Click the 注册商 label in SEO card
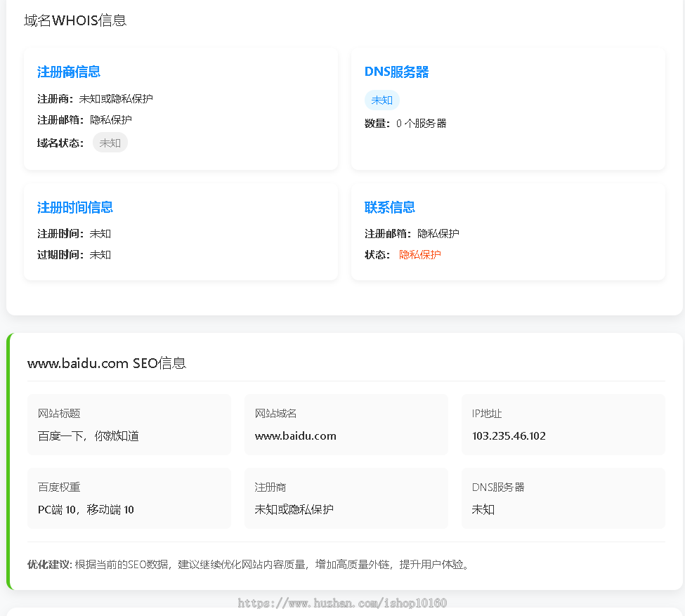 tap(270, 487)
